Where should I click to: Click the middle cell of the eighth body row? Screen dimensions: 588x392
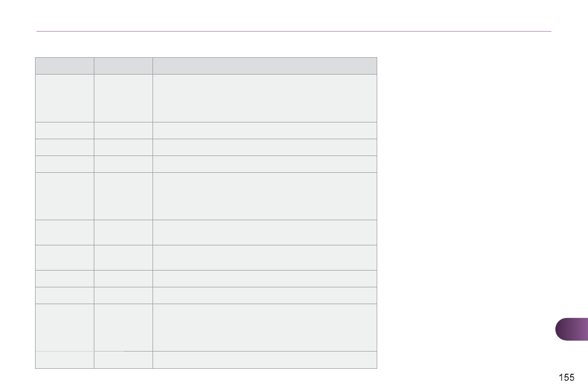click(123, 278)
